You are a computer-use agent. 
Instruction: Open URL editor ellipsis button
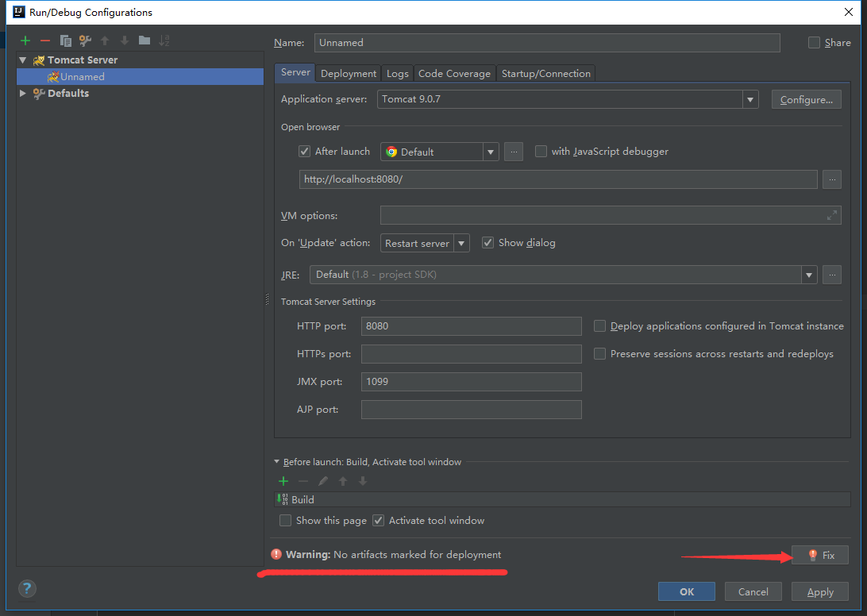pos(832,179)
